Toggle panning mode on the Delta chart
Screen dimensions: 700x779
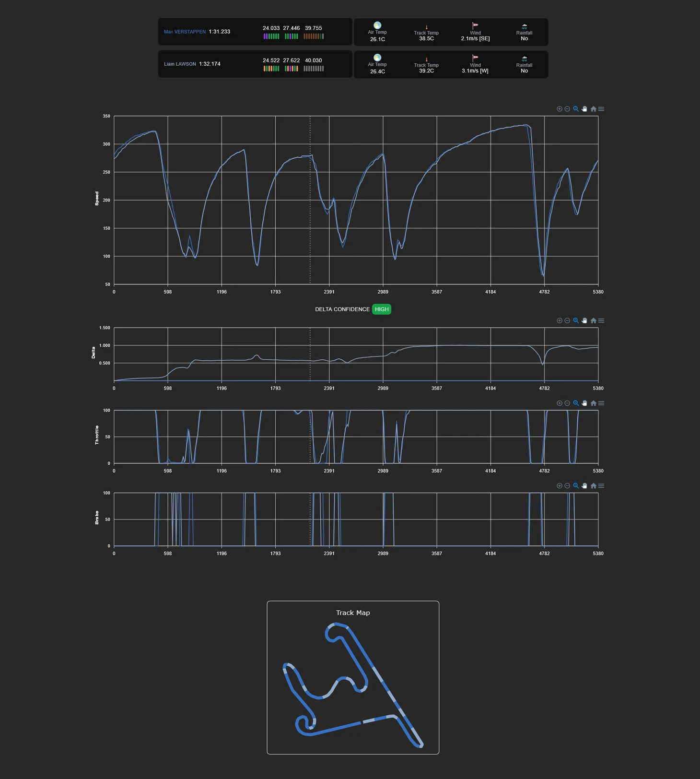coord(584,320)
